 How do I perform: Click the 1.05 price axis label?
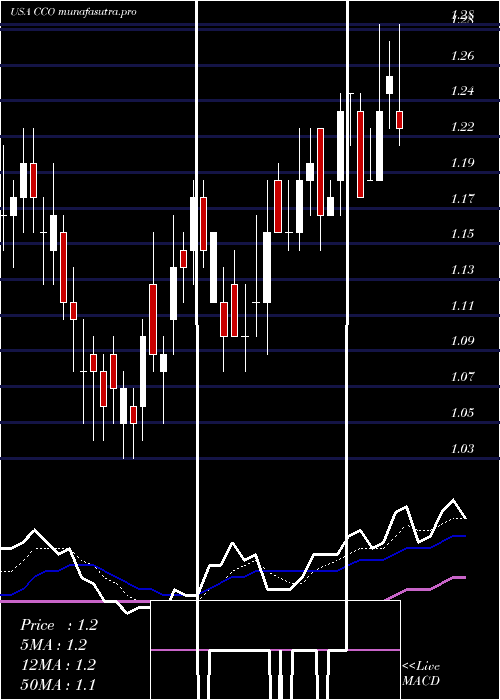point(462,412)
